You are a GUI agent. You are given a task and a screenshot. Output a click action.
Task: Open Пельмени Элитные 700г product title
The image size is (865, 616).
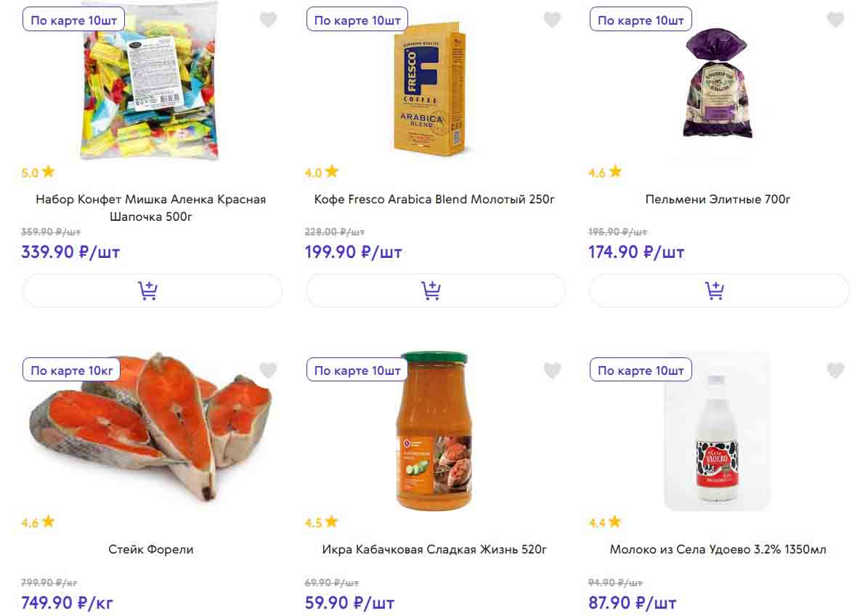point(718,199)
